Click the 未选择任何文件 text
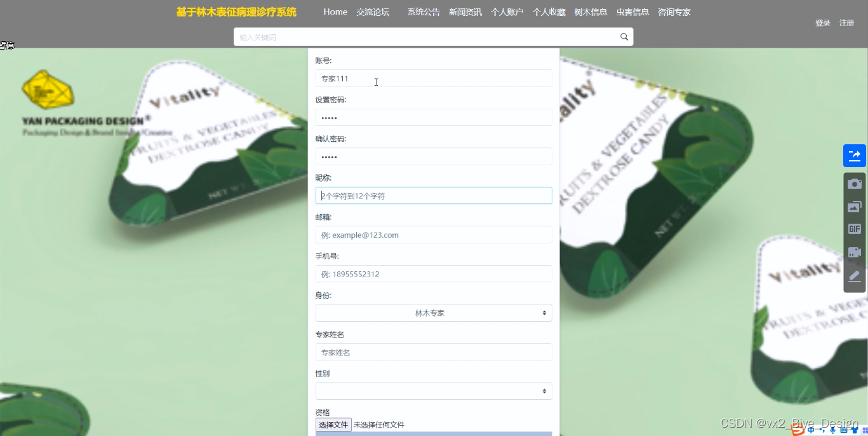The height and width of the screenshot is (436, 868). click(x=379, y=425)
